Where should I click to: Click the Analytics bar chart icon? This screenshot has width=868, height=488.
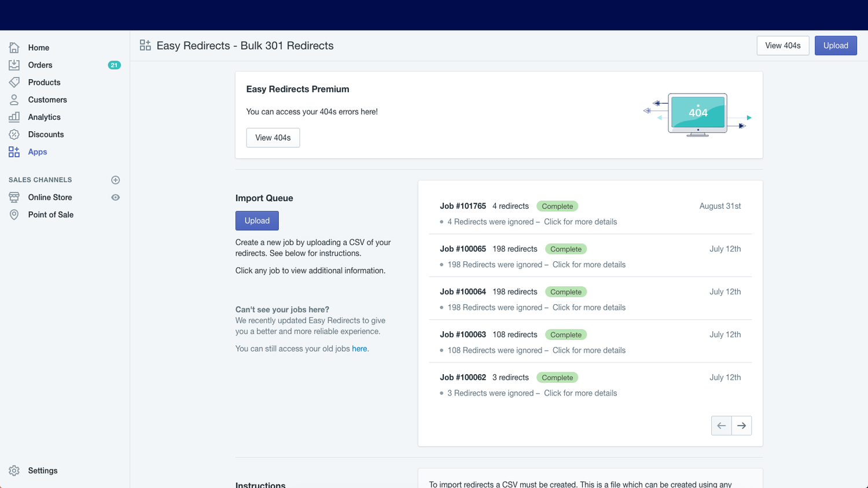(x=14, y=117)
